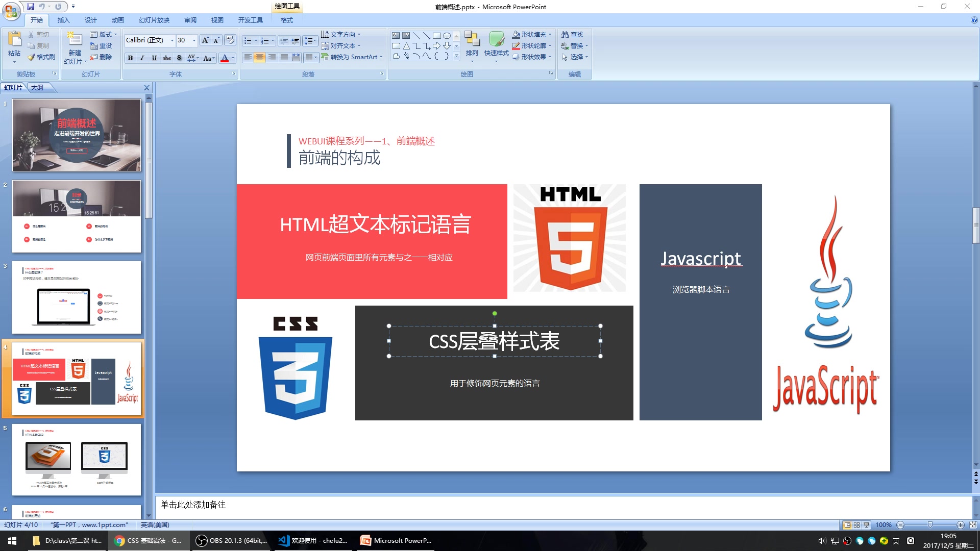Open the Insert (插入) tab
980x551 pixels.
coord(63,20)
